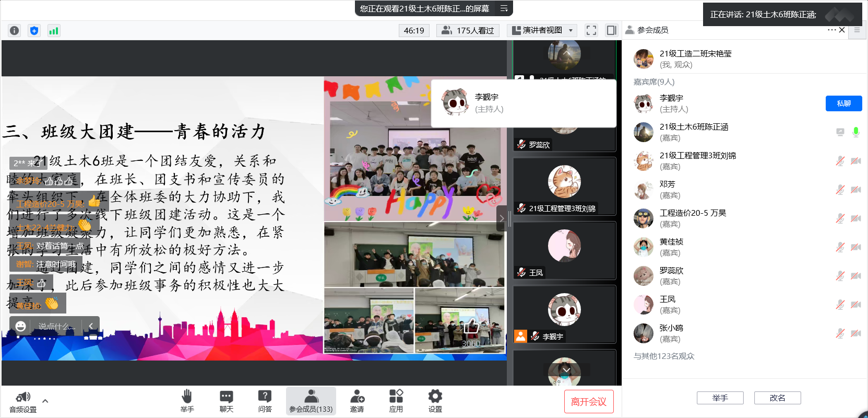Show next video thumbnails down chevron

[566, 370]
